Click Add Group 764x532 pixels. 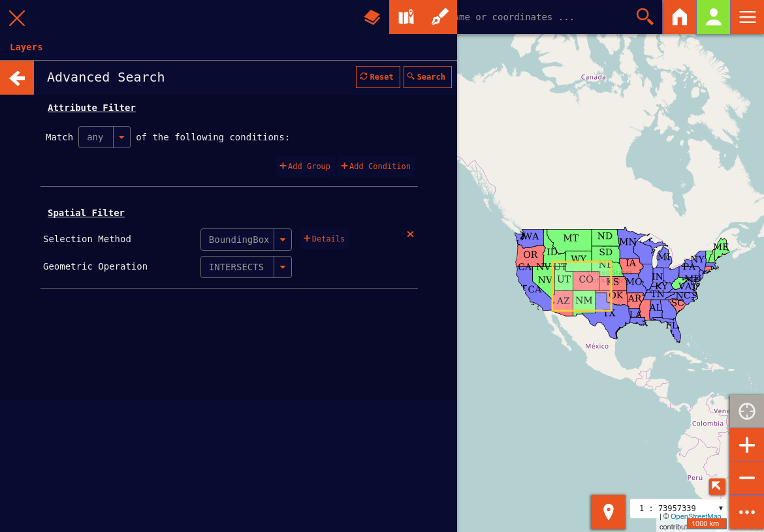point(305,166)
